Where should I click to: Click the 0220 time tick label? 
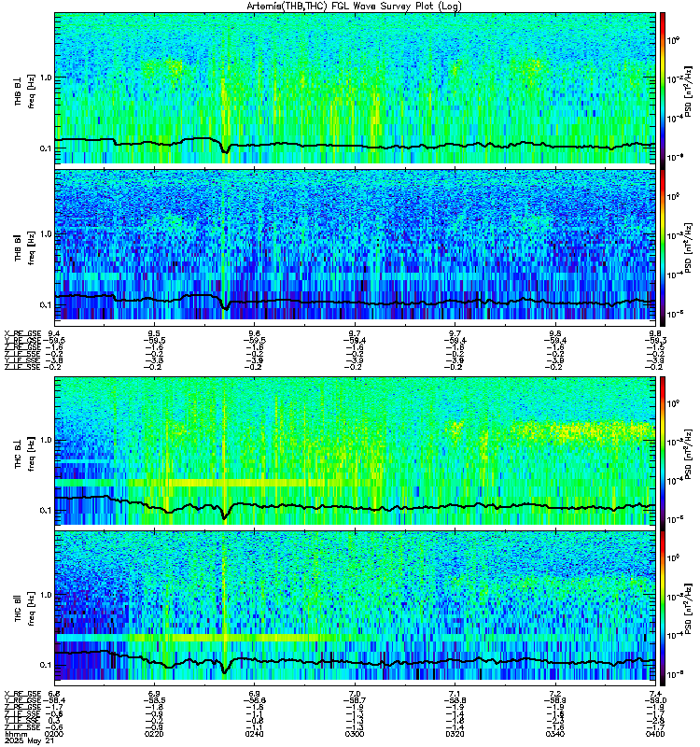(154, 734)
